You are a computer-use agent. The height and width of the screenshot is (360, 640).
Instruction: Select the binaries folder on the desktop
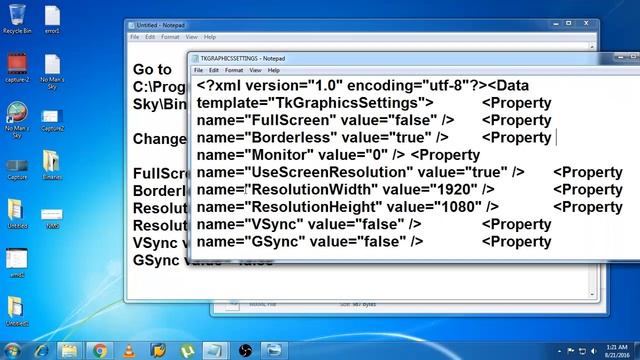52,165
